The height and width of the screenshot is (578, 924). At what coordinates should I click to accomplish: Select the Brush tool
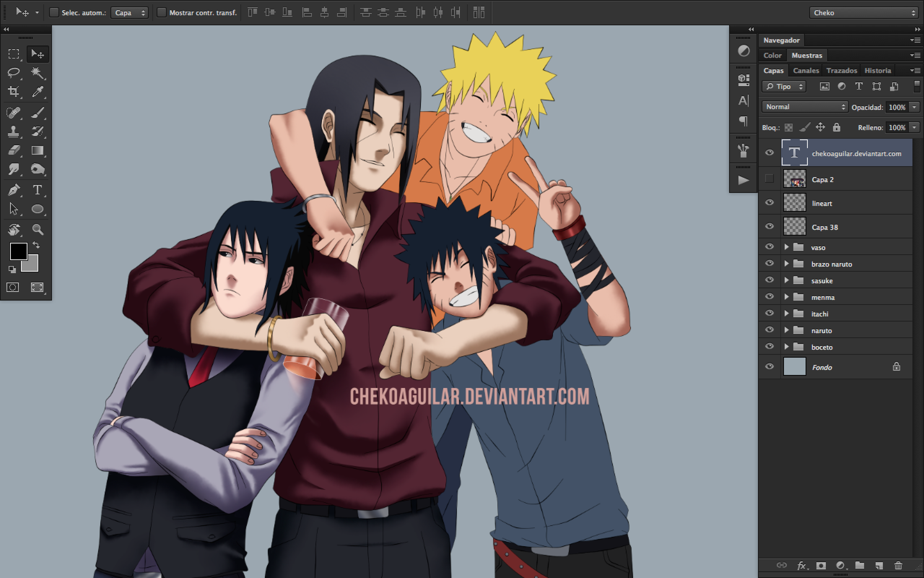click(x=38, y=113)
